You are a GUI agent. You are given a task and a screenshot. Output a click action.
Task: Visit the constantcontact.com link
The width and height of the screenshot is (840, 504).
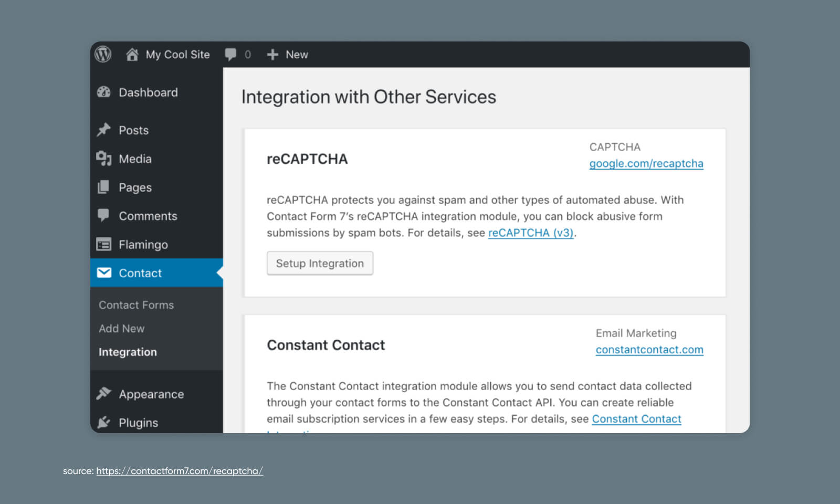(649, 350)
